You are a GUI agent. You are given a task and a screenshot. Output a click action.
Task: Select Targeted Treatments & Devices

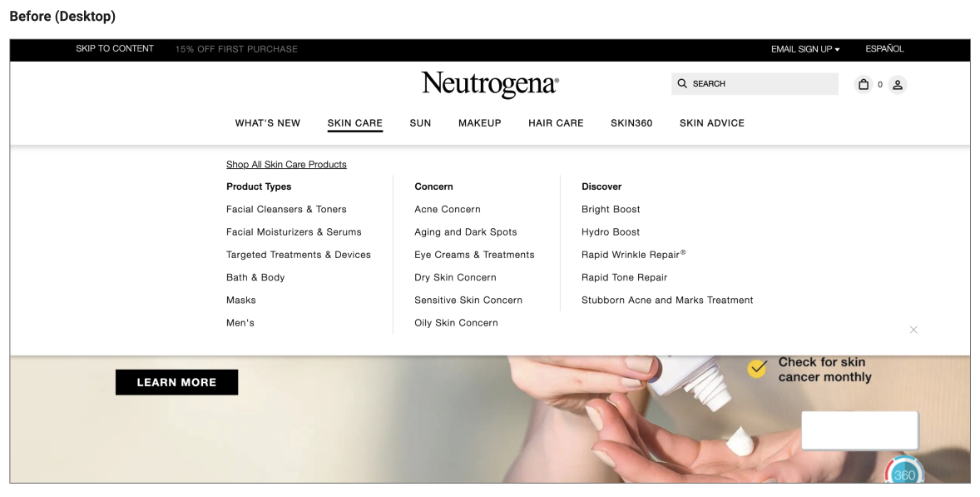pyautogui.click(x=298, y=255)
